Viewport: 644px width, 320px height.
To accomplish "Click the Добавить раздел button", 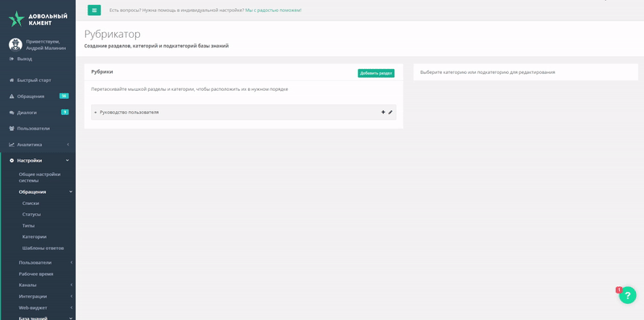I will 376,73.
